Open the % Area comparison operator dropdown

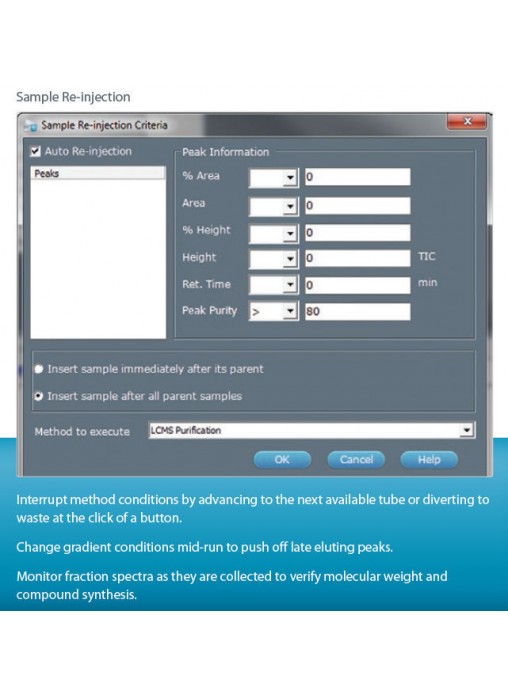(274, 178)
